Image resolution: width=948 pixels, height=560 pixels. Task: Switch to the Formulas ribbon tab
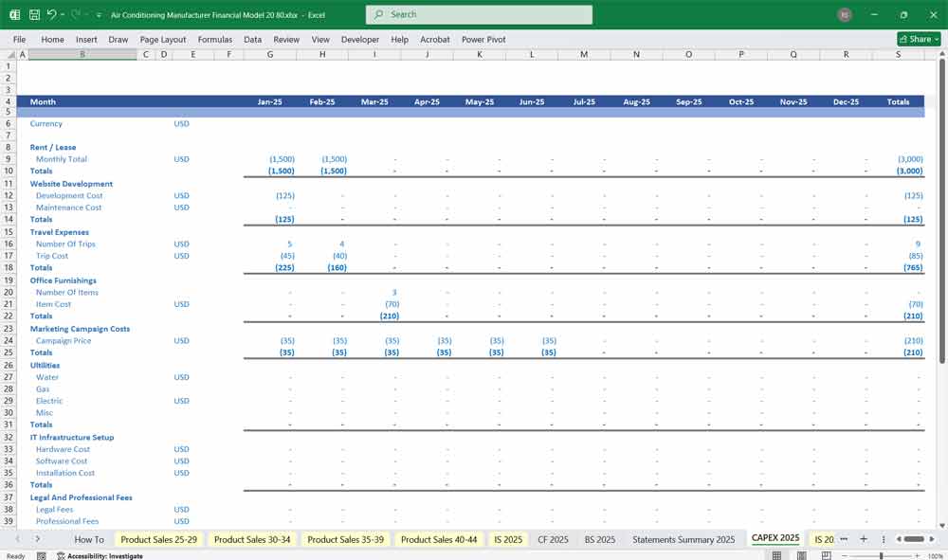[215, 39]
